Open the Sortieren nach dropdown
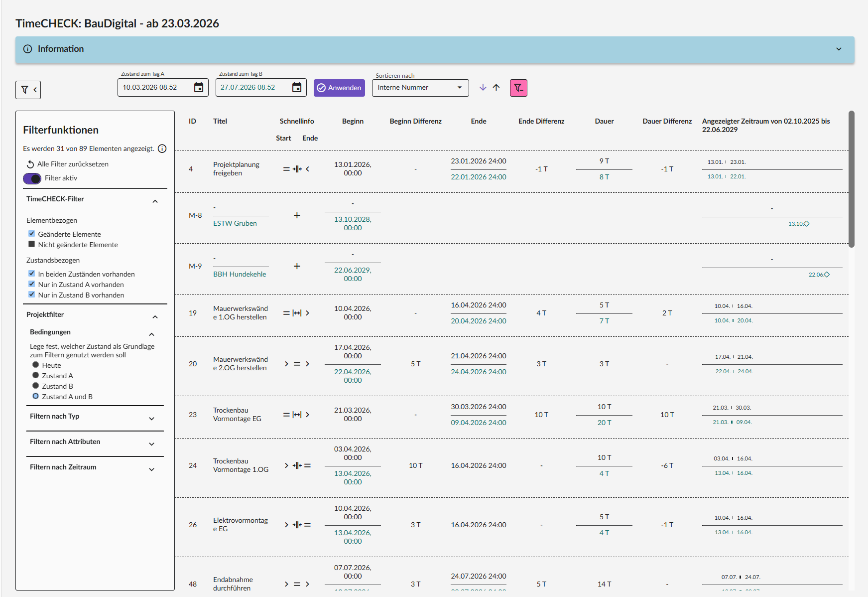Viewport: 868px width, 597px height. click(420, 88)
